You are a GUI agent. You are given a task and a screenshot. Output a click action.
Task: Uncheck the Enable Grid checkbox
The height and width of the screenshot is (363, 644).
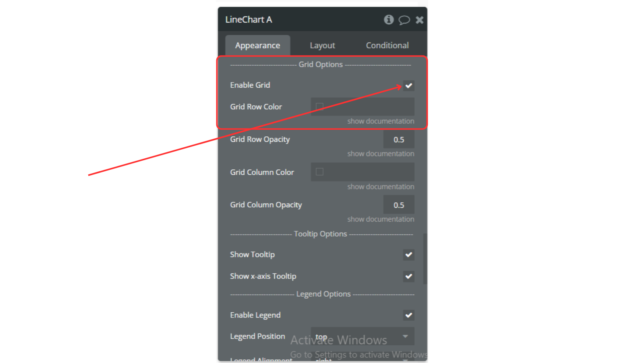[409, 86]
